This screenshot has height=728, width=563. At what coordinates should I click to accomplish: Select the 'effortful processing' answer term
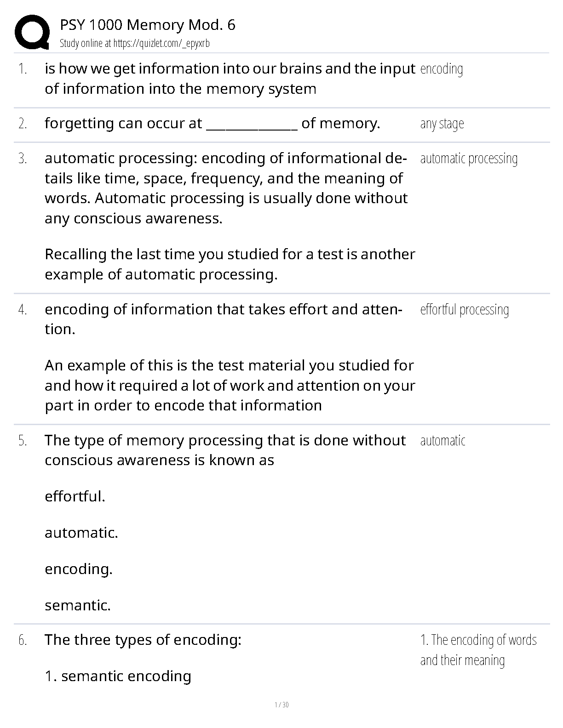pos(465,310)
